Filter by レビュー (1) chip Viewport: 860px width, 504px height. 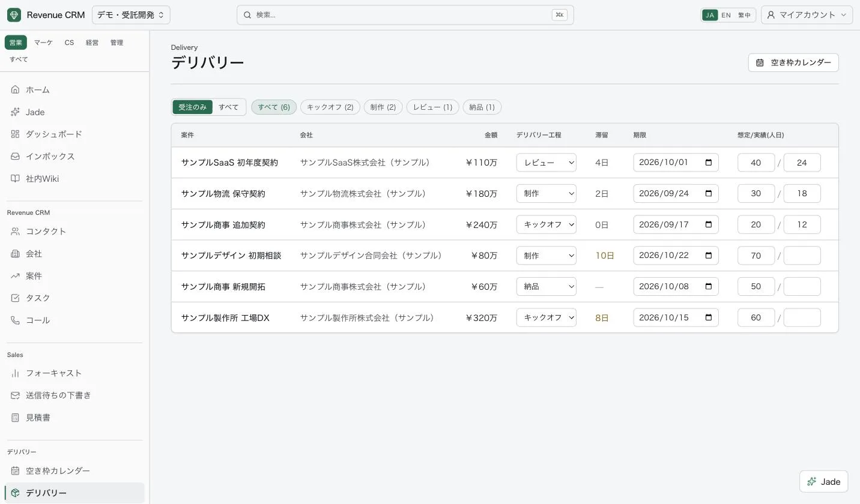point(433,107)
